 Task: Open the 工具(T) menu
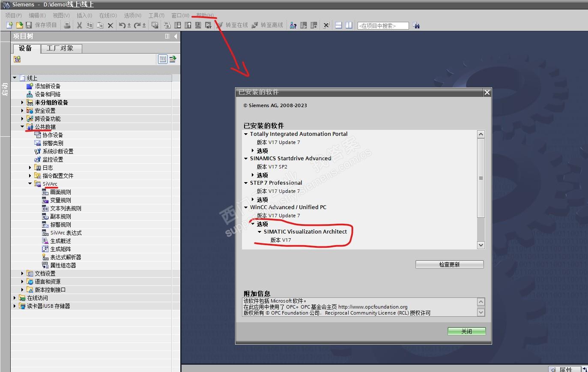pos(156,15)
